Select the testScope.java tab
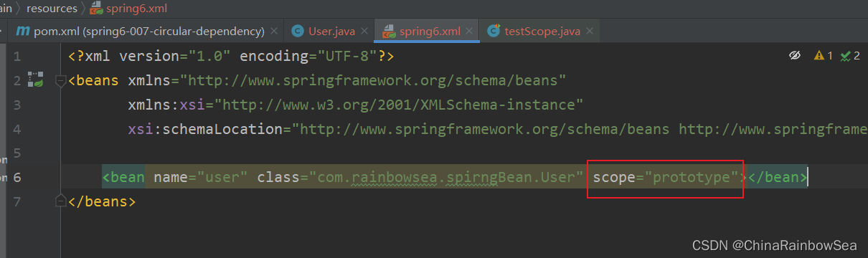 tap(541, 32)
